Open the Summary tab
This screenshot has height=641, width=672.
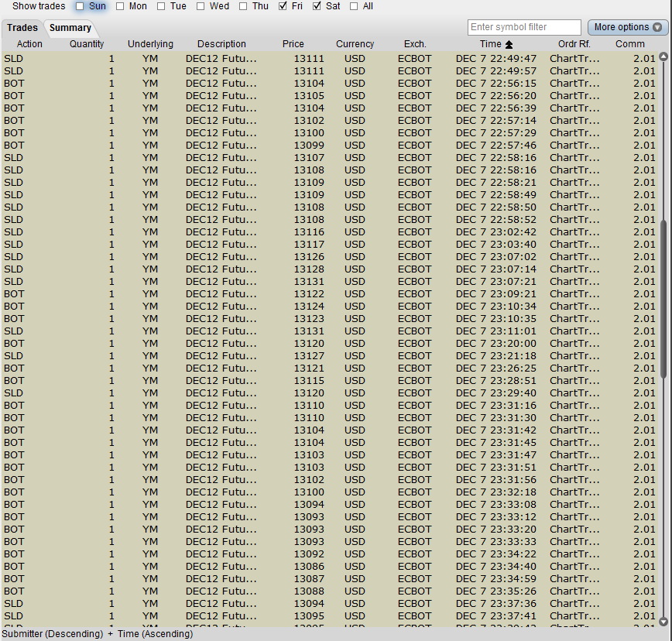[70, 28]
